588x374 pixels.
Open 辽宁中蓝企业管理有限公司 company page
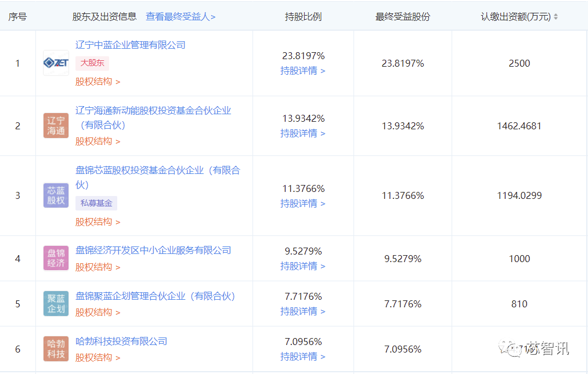[131, 45]
